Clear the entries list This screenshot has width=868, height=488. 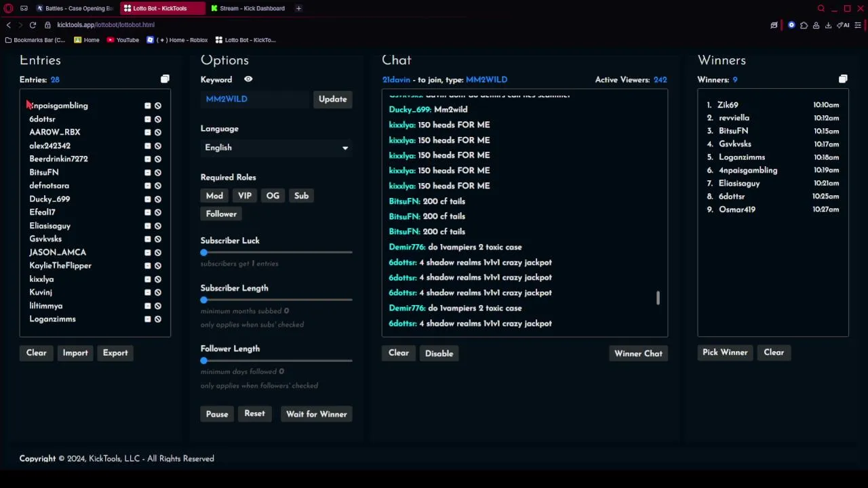click(36, 353)
